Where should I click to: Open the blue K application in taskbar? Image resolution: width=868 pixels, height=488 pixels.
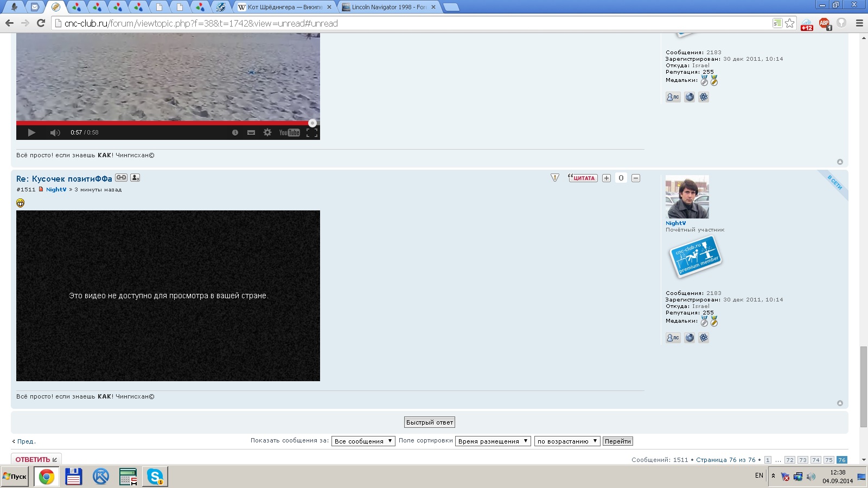(101, 477)
